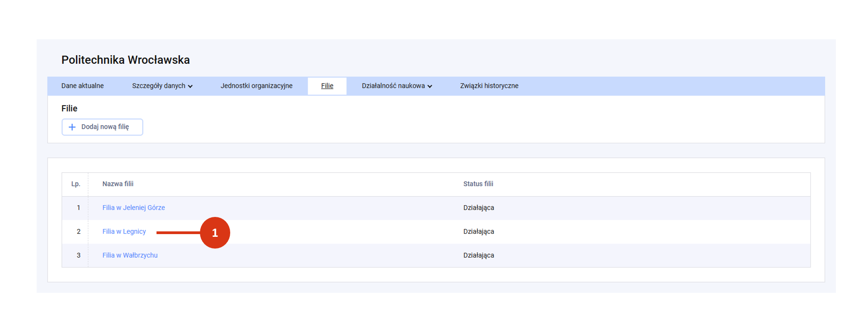
Task: Select the Filie tab
Action: (x=327, y=86)
